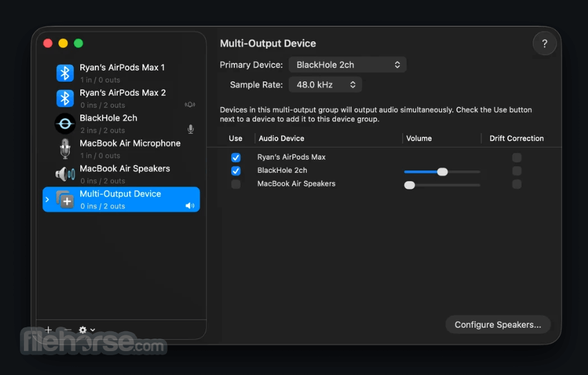Click the Multi-Output Device title heading
This screenshot has width=588, height=375.
[268, 44]
